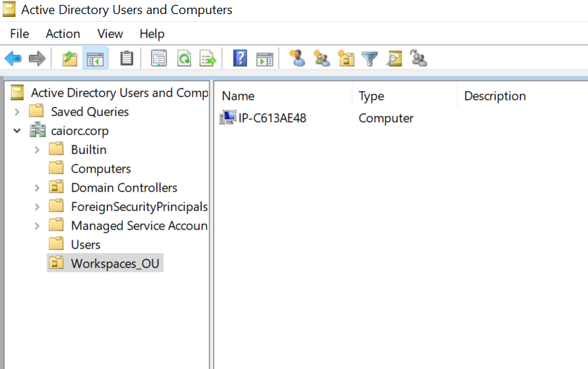The image size is (588, 369).
Task: Select the ForeignSecurityPrincipals container
Action: (140, 207)
